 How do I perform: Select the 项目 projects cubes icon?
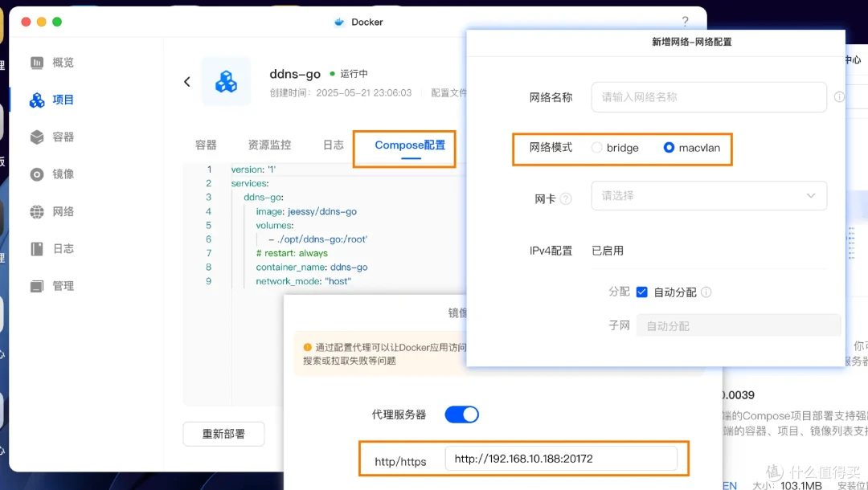coord(37,100)
